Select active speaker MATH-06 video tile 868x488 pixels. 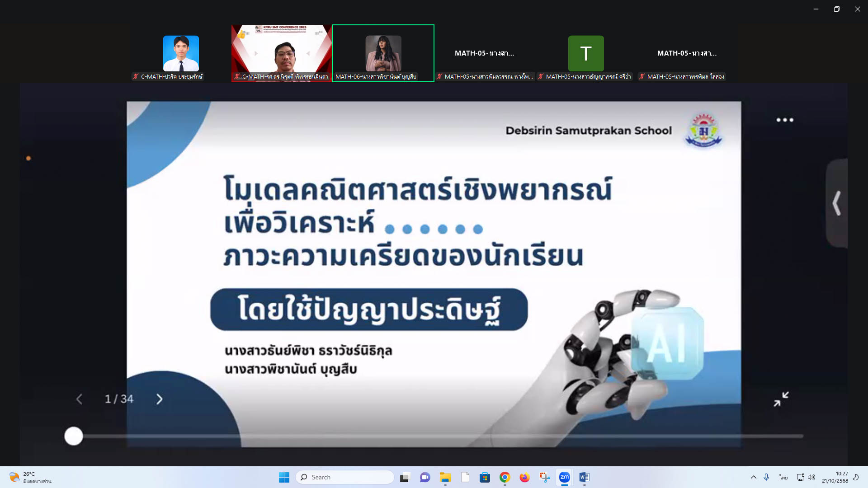tap(383, 53)
